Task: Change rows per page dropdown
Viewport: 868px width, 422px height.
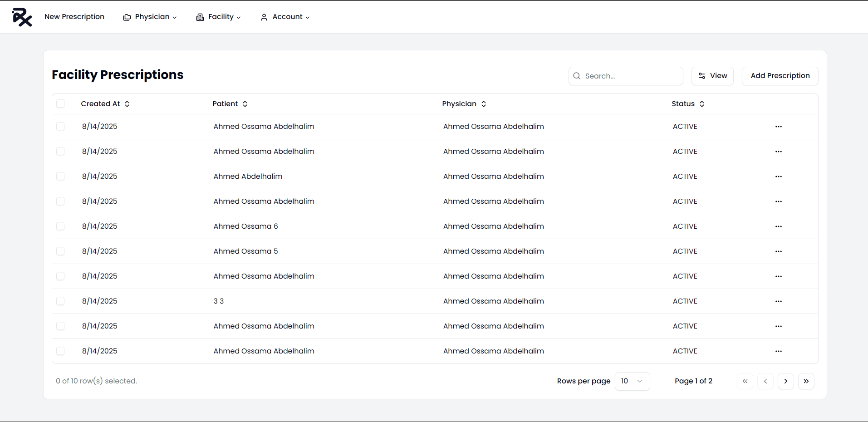Action: click(632, 381)
